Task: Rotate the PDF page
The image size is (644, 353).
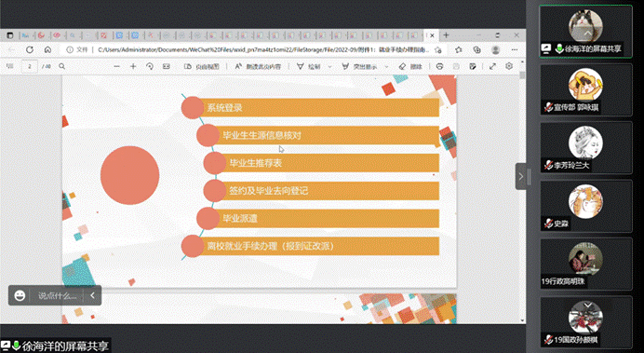Action: coord(150,66)
